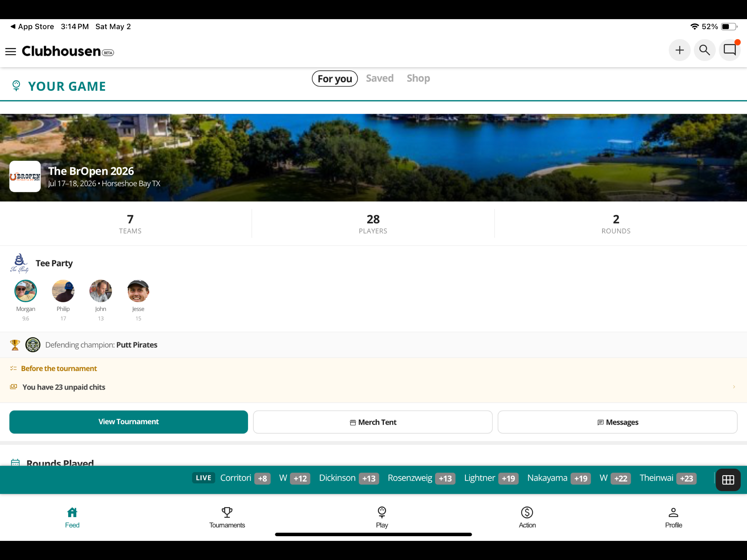Open John's player avatar
This screenshot has width=747, height=560.
point(100,291)
